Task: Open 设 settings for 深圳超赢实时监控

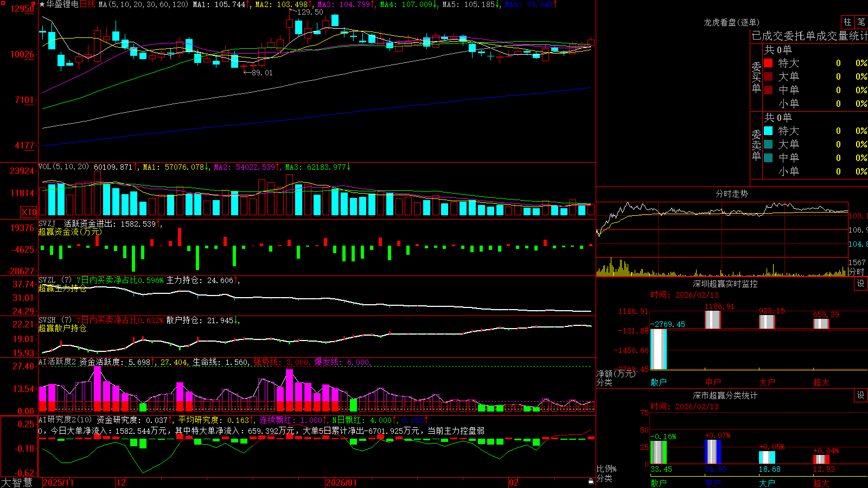Action: pos(861,284)
